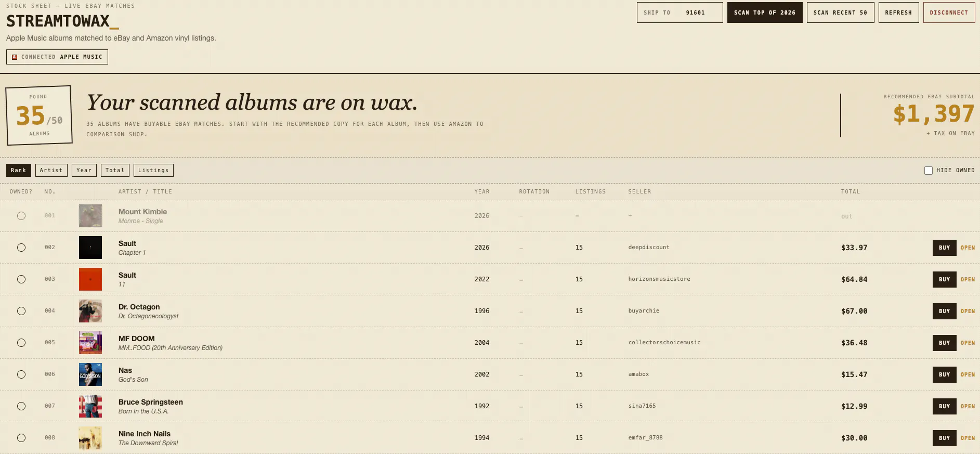Open listings for Sault Chapter 1
980x454 pixels.
click(968, 248)
